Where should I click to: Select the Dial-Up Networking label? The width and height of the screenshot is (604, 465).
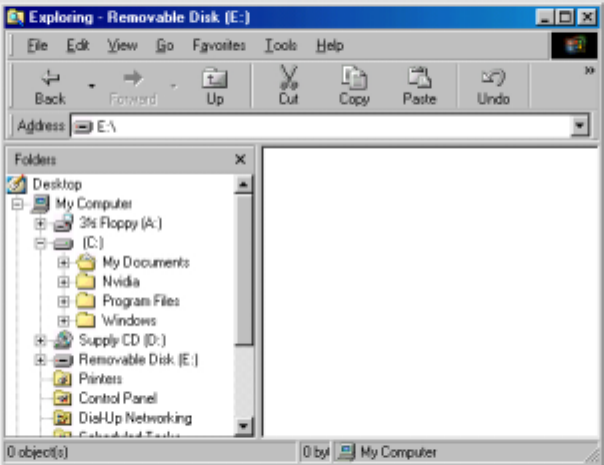(x=135, y=418)
